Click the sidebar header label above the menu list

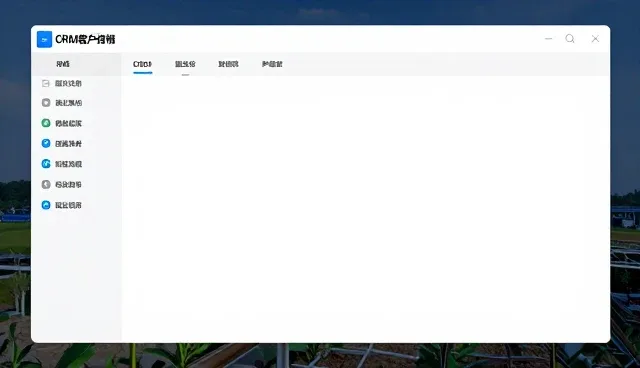pos(63,64)
